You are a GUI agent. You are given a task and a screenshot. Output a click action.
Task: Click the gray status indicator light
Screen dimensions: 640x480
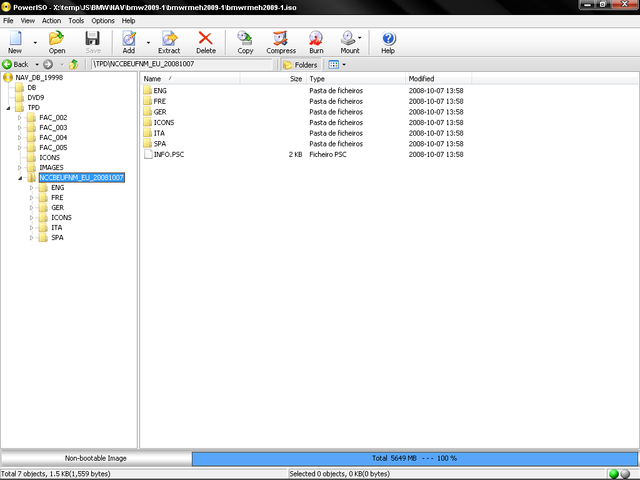pyautogui.click(x=625, y=474)
